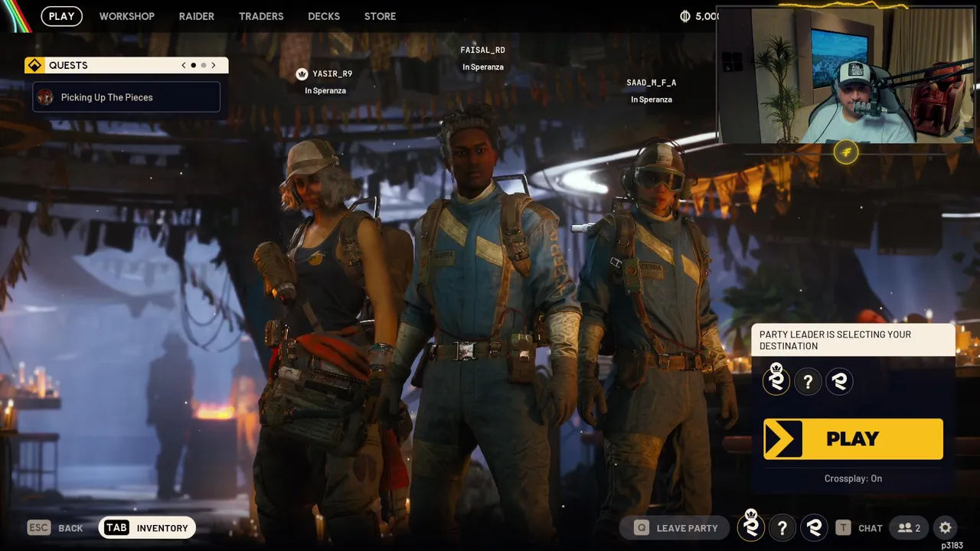Viewport: 980px width, 551px height.
Task: Click the 5,000 currency amount
Action: coord(707,16)
